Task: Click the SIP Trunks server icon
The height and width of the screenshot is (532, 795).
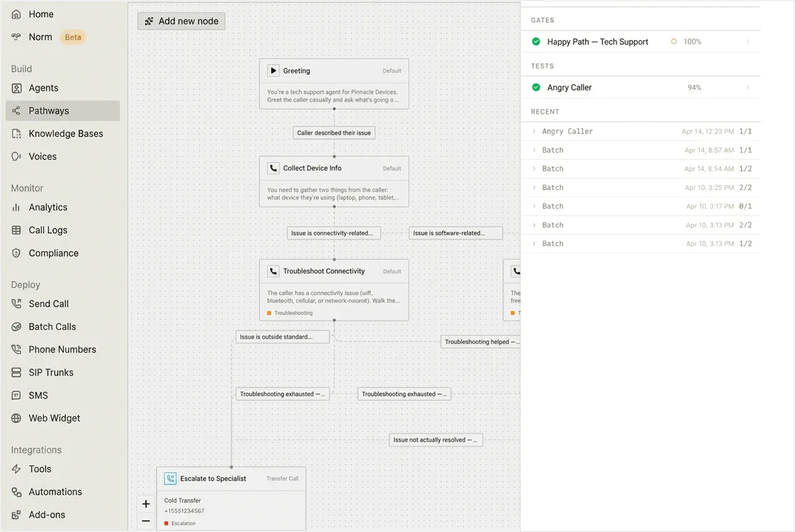Action: (16, 372)
